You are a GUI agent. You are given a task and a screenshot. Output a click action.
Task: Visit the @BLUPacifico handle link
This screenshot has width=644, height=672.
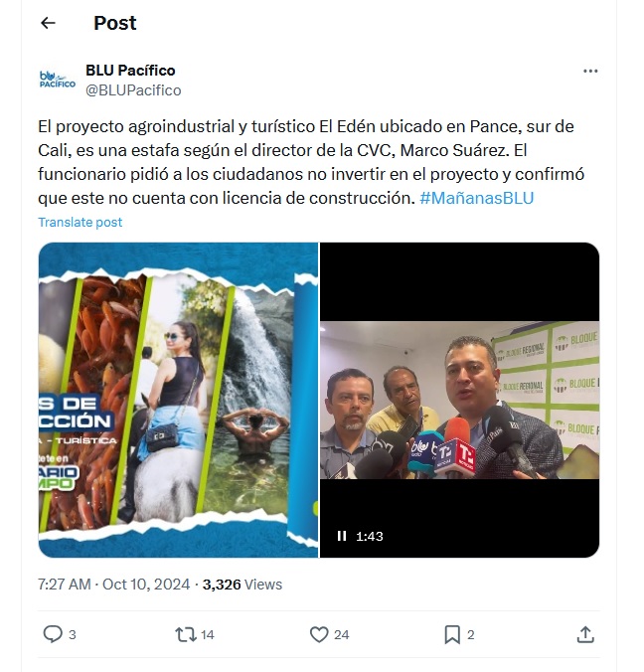[x=133, y=90]
